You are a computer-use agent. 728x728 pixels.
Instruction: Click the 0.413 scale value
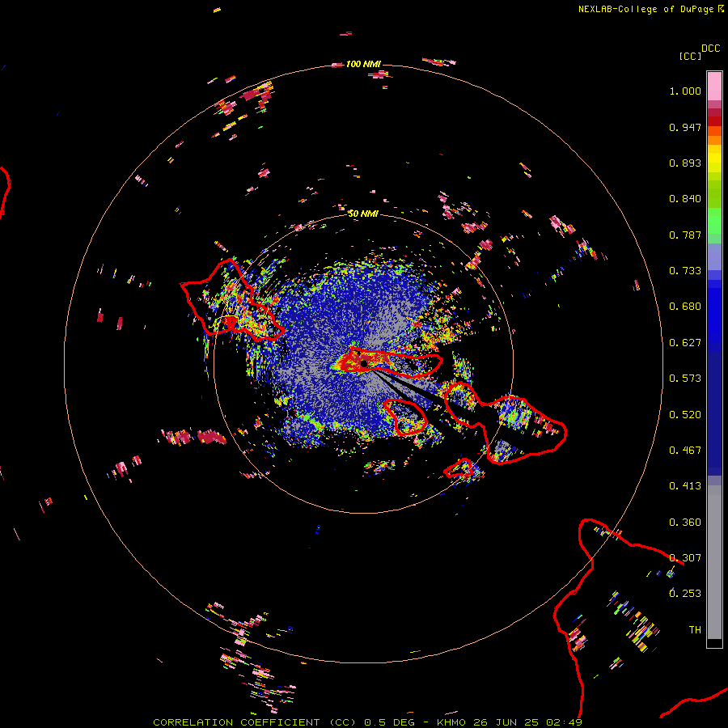(x=685, y=486)
